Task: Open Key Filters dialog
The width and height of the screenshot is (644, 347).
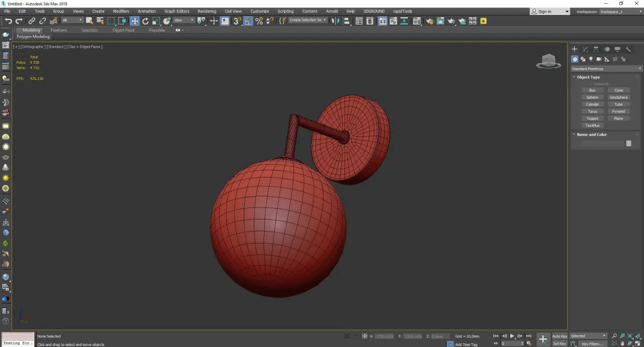Action: (592, 344)
